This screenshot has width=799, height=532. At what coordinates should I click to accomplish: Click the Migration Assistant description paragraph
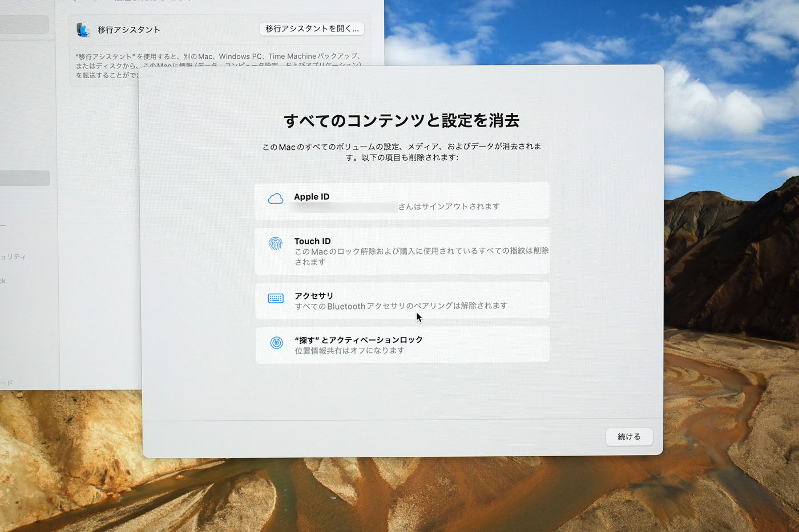[x=219, y=66]
